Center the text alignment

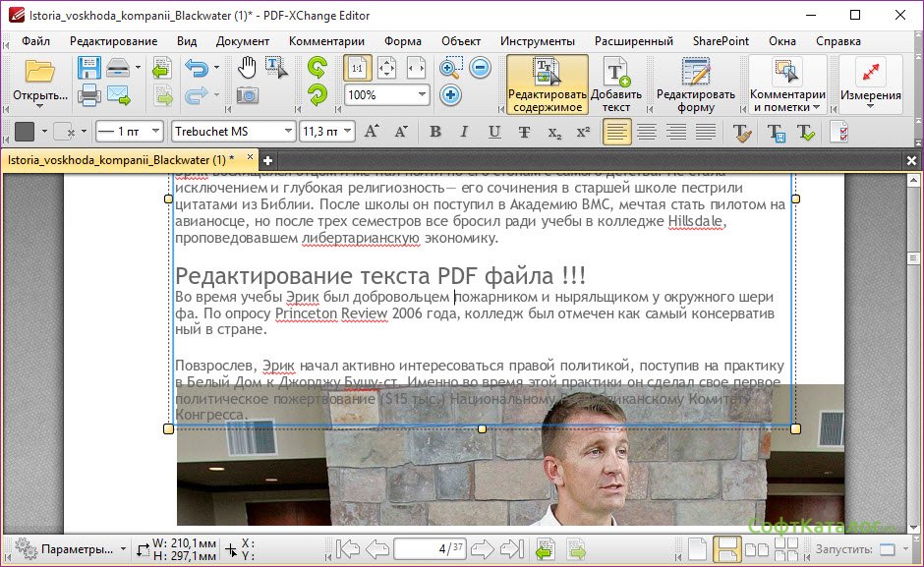coord(647,132)
